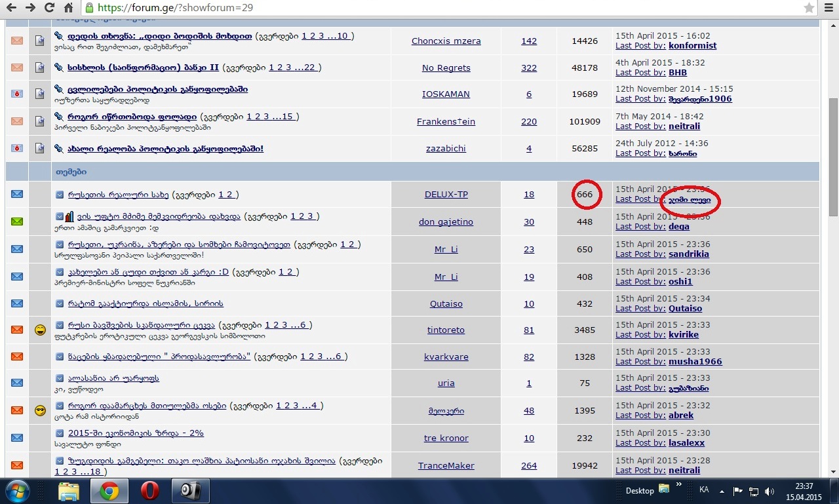Image resolution: width=839 pixels, height=504 pixels.
Task: Open last poster BHB's profile
Action: 678,73
